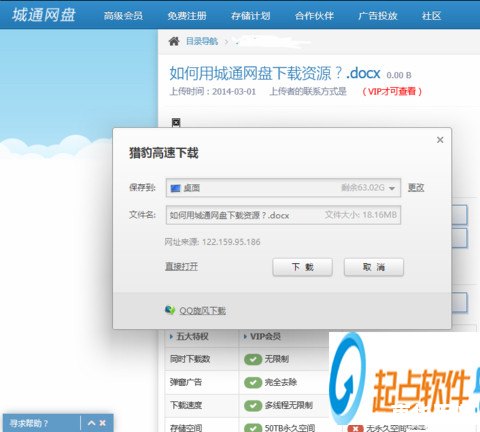This screenshot has height=432, width=480.
Task: Open the 保存到 桌面 location dropdown
Action: [x=283, y=188]
